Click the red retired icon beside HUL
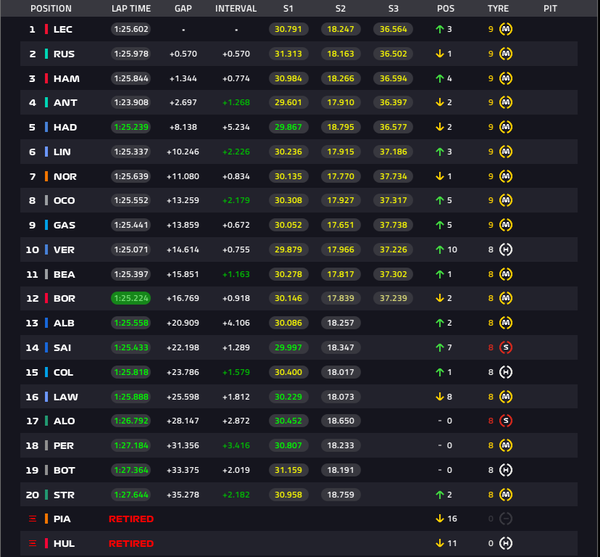Image resolution: width=600 pixels, height=557 pixels. click(x=33, y=543)
